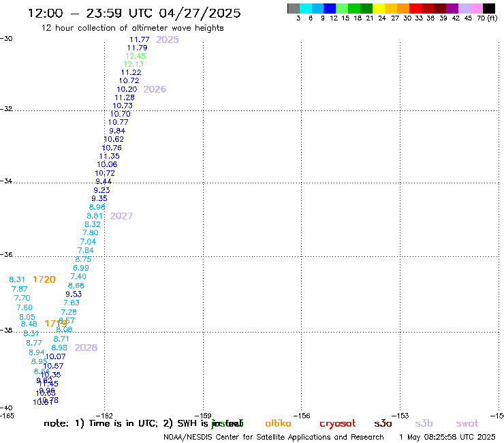Click the lavender time label 2027
This screenshot has height=443, width=504.
pos(121,216)
